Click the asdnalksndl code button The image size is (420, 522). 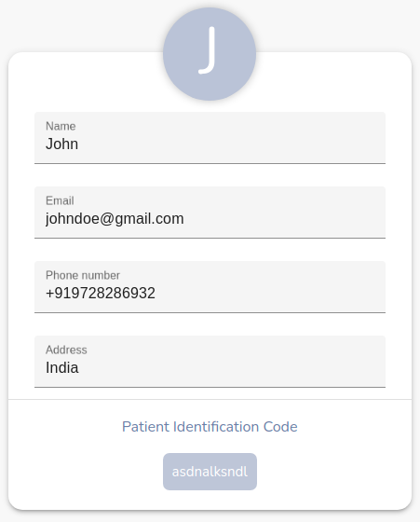pos(210,472)
